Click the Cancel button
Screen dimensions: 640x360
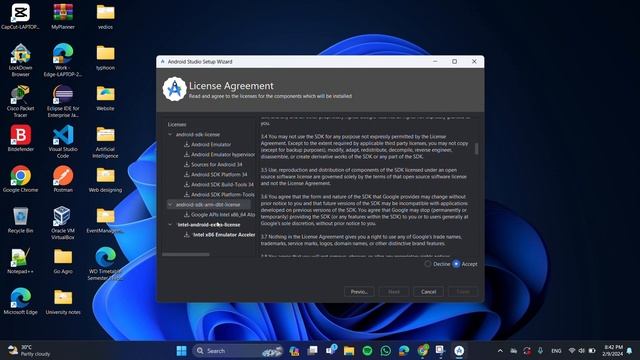click(429, 292)
